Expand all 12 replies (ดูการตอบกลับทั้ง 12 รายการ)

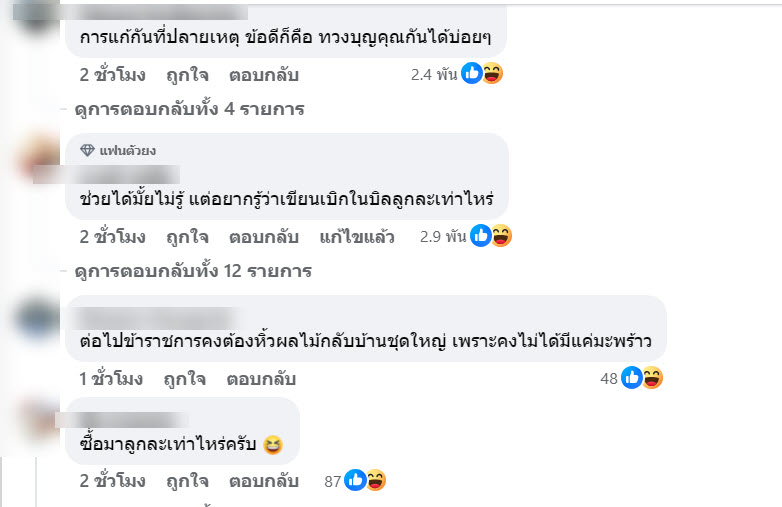(x=194, y=270)
